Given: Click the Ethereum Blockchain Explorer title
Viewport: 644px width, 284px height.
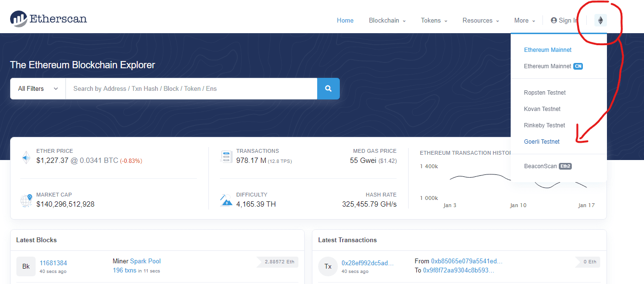Looking at the screenshot, I should (x=83, y=65).
